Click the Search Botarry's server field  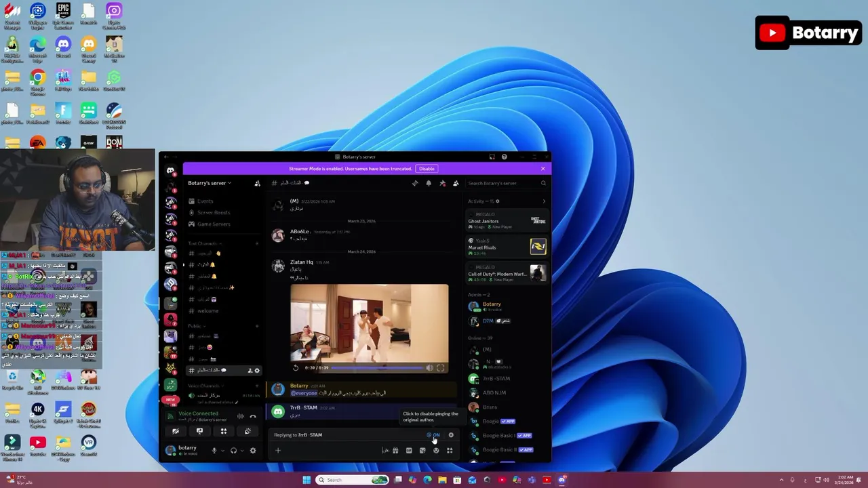[x=507, y=183]
